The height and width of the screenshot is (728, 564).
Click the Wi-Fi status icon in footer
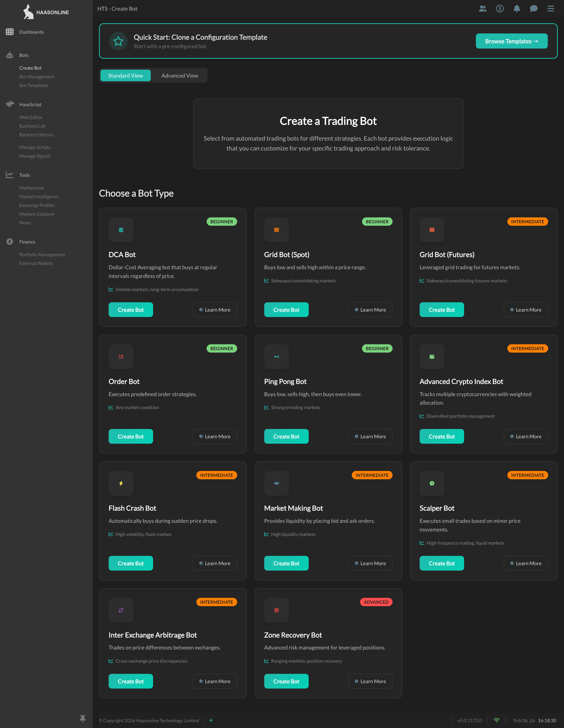496,720
